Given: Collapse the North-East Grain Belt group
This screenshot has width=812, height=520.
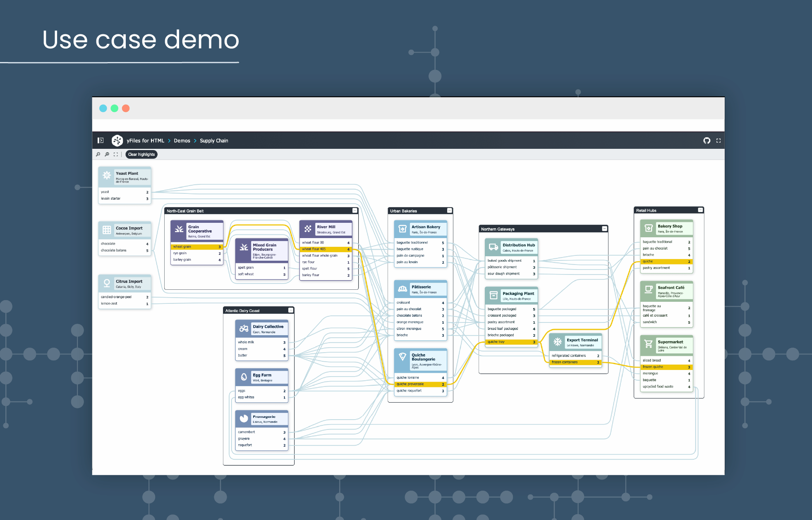Looking at the screenshot, I should (355, 210).
